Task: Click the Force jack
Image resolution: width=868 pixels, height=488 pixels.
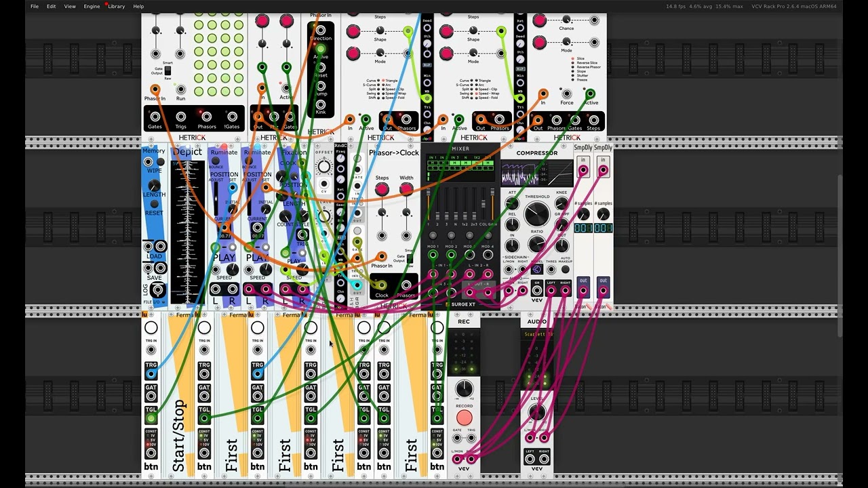Action: 567,94
